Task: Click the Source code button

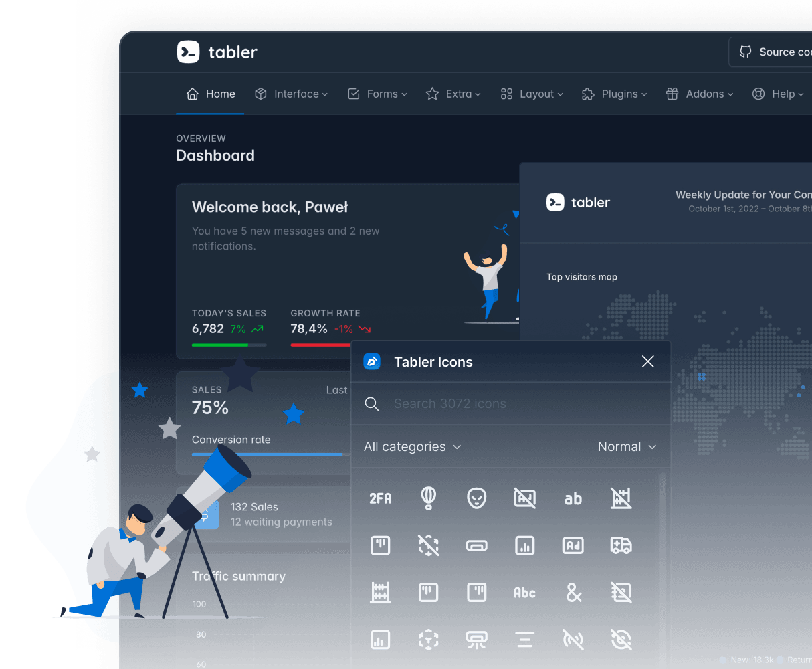Action: point(776,52)
